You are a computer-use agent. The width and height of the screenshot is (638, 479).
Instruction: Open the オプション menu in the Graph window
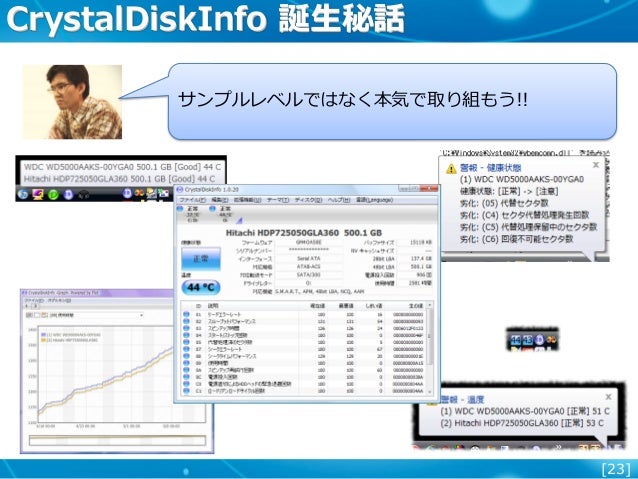59,300
